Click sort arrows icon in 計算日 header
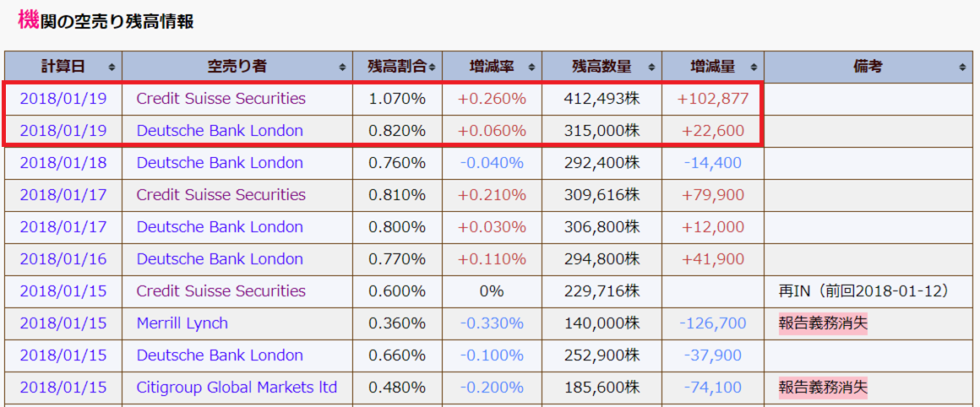This screenshot has height=407, width=980. [x=112, y=67]
